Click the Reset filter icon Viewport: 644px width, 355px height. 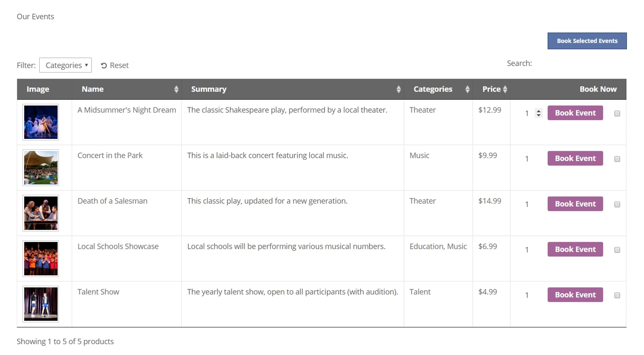coord(104,66)
